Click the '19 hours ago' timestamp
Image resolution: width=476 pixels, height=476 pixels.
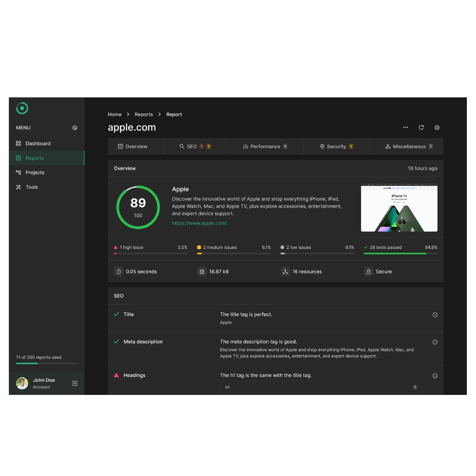click(x=422, y=168)
